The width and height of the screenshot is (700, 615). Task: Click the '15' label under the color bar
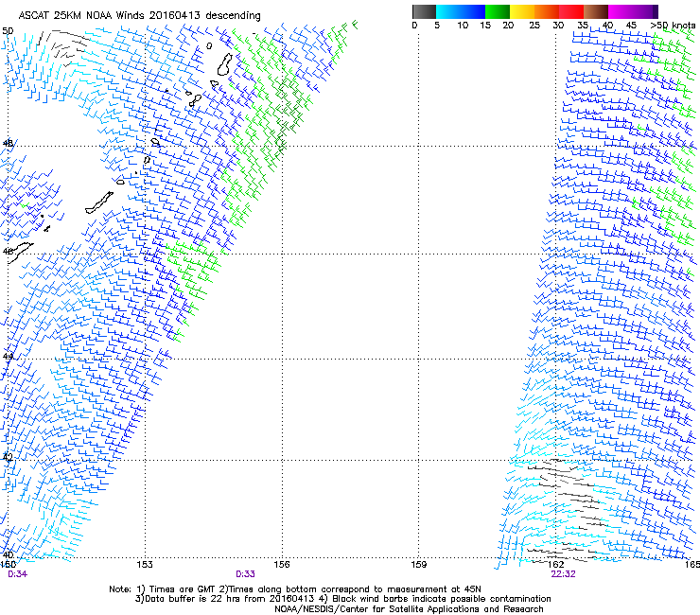click(485, 26)
